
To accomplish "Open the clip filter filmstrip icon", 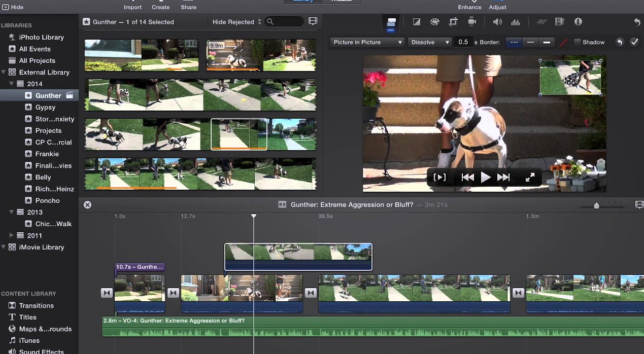I will tap(559, 22).
